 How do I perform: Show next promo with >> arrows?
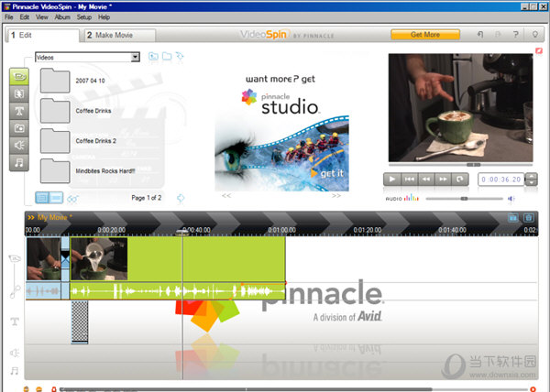(x=336, y=195)
